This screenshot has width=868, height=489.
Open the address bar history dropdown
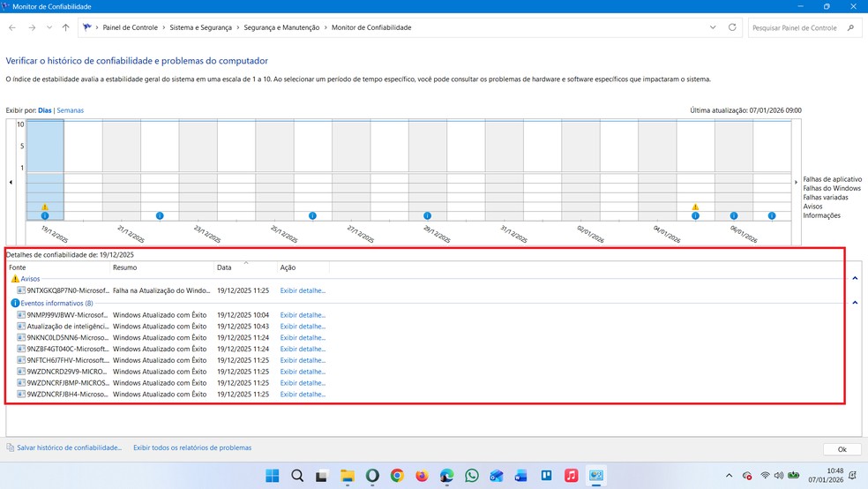[713, 27]
